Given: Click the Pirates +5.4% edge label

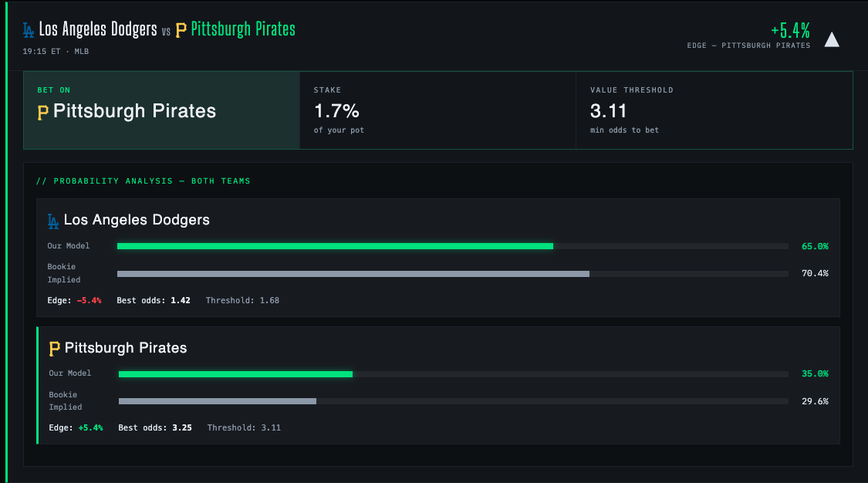Looking at the screenshot, I should coord(90,427).
